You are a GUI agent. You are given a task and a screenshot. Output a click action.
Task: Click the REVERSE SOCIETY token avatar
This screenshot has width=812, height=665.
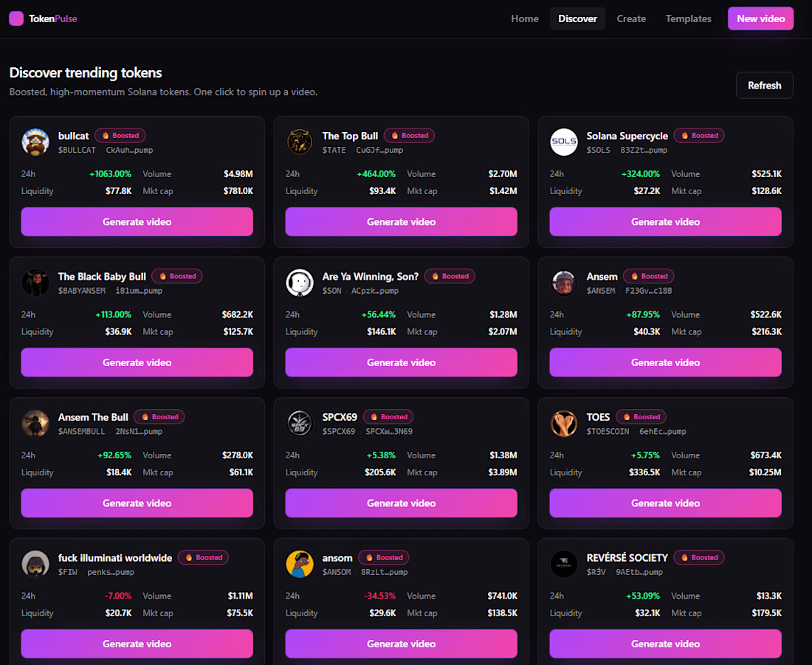click(x=563, y=564)
